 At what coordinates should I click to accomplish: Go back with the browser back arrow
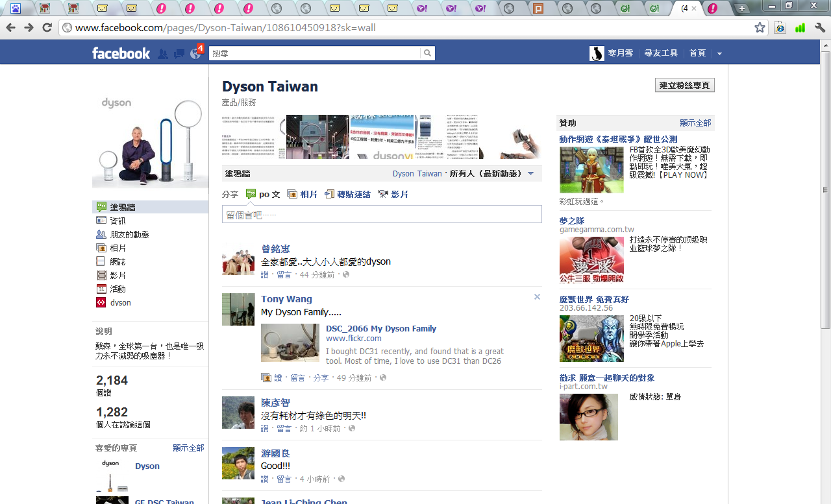point(10,28)
